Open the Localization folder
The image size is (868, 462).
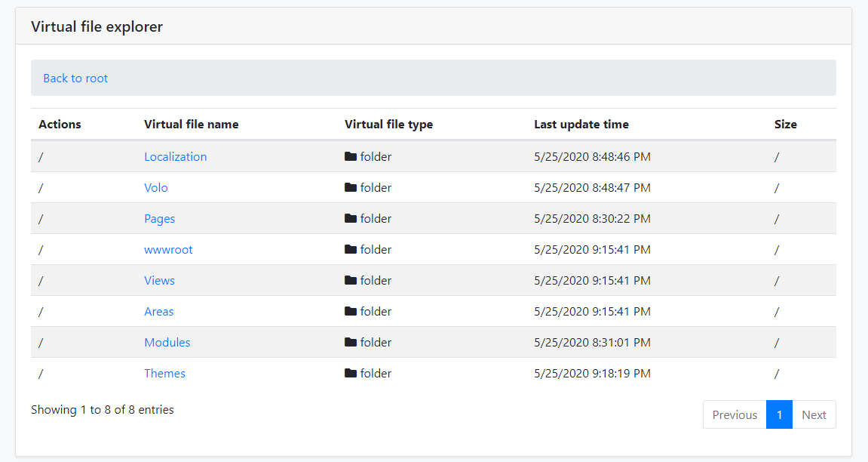(175, 156)
